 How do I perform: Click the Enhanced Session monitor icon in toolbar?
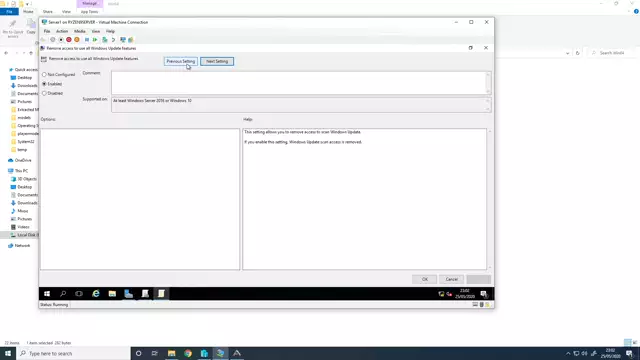(122, 40)
